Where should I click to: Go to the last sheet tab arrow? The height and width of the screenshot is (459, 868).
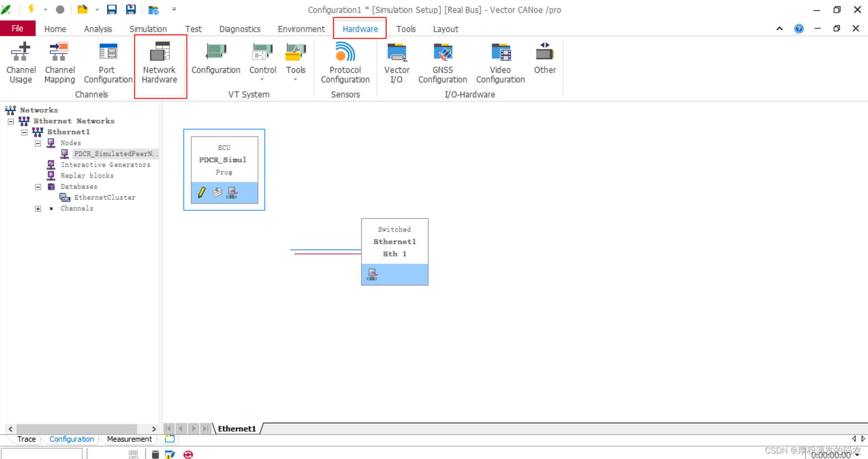tap(206, 428)
